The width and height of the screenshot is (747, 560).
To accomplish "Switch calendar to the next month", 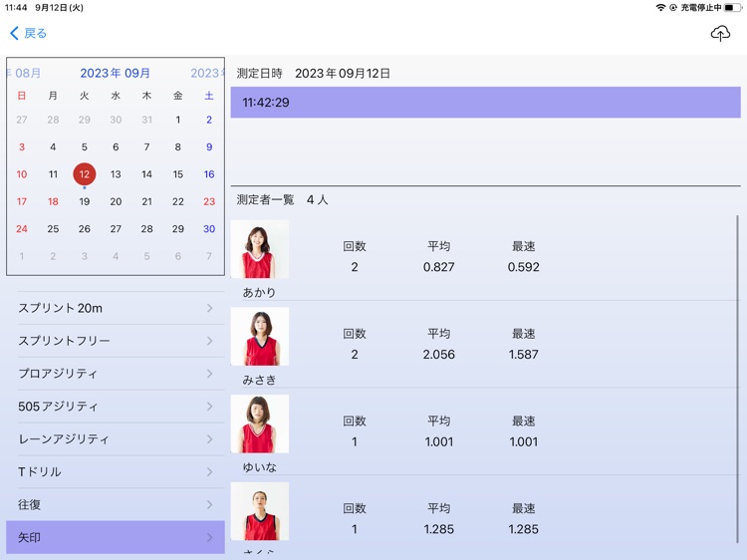I will (x=207, y=73).
